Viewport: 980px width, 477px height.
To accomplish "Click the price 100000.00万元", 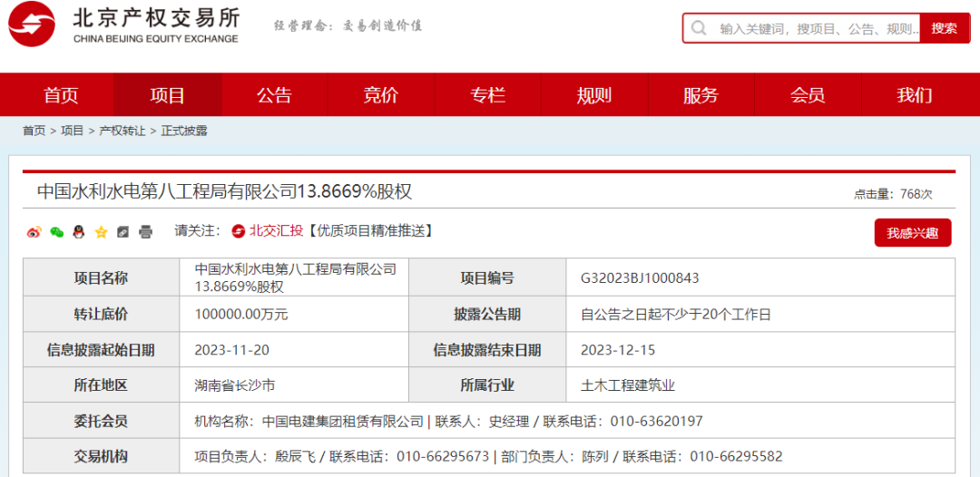I will [242, 315].
